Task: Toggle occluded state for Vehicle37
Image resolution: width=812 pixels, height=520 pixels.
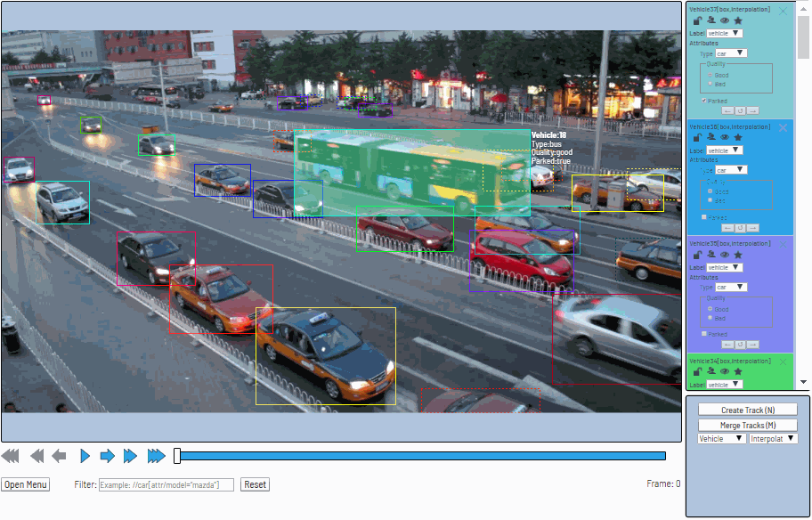Action: (711, 20)
